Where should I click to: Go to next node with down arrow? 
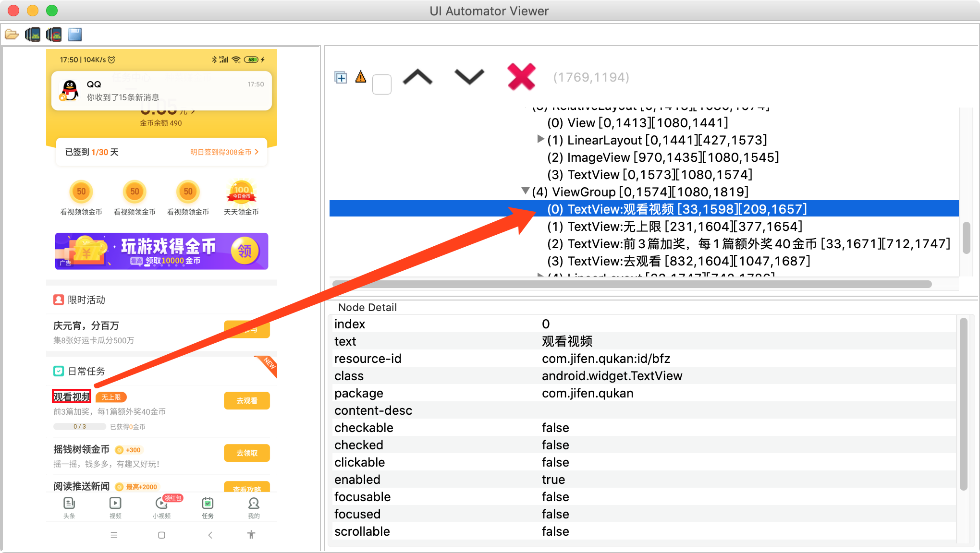pyautogui.click(x=469, y=77)
